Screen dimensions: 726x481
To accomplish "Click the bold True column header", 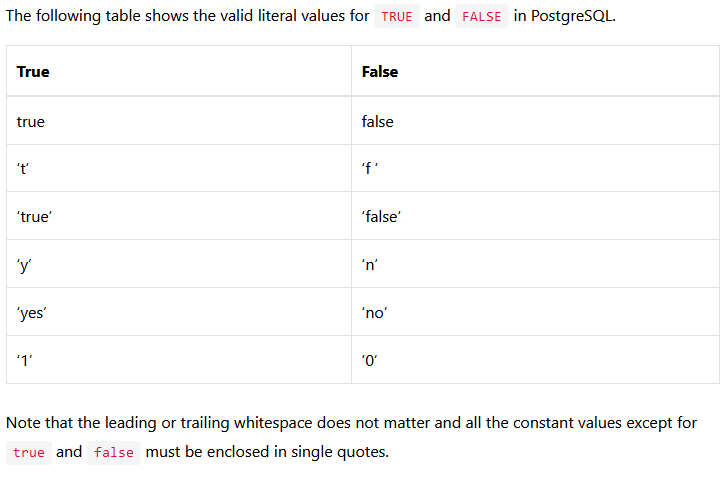I will 33,72.
